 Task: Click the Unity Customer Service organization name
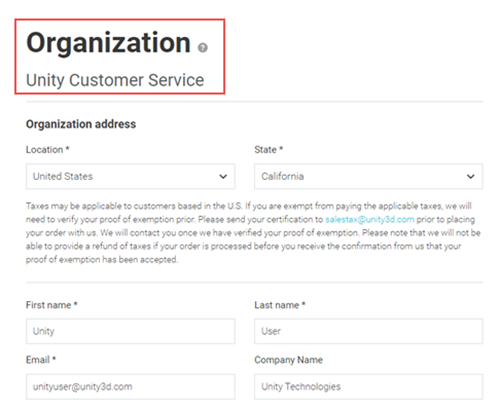tap(115, 80)
